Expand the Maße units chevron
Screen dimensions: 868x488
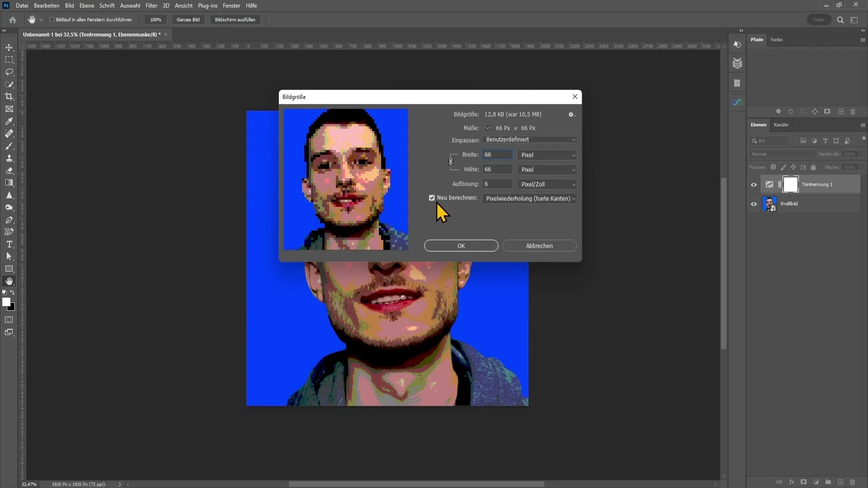487,128
